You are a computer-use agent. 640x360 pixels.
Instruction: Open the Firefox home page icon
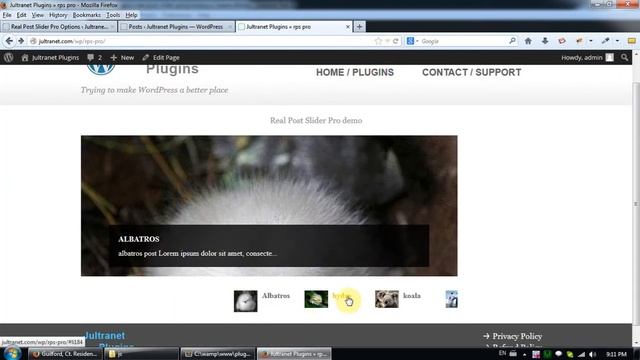528,41
